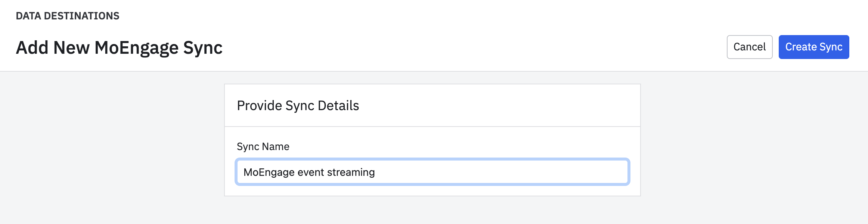Click the Cancel button
The image size is (868, 224).
[x=749, y=47]
